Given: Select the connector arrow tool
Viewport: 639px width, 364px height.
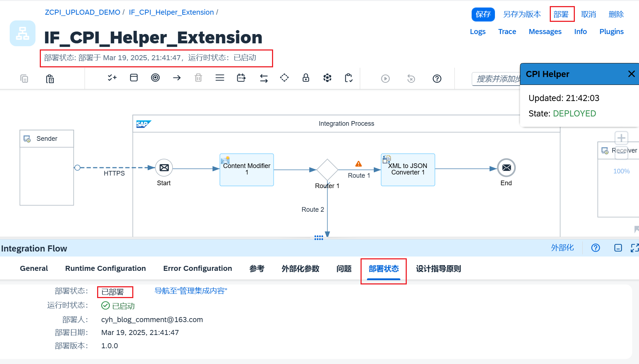Looking at the screenshot, I should pyautogui.click(x=177, y=77).
